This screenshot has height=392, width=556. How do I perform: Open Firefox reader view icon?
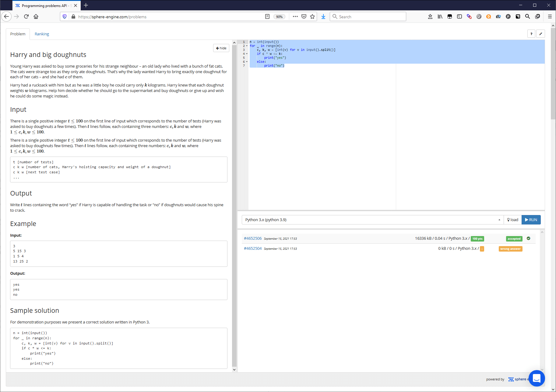click(267, 16)
